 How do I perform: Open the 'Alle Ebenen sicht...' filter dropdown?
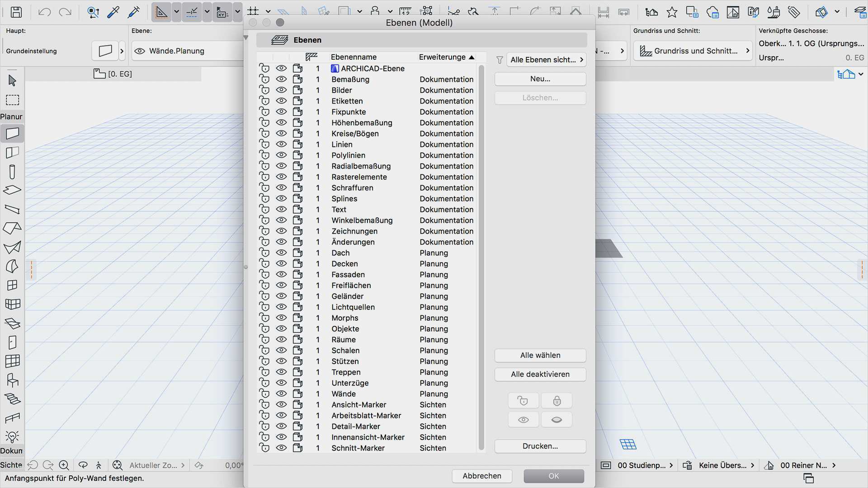[x=546, y=60]
